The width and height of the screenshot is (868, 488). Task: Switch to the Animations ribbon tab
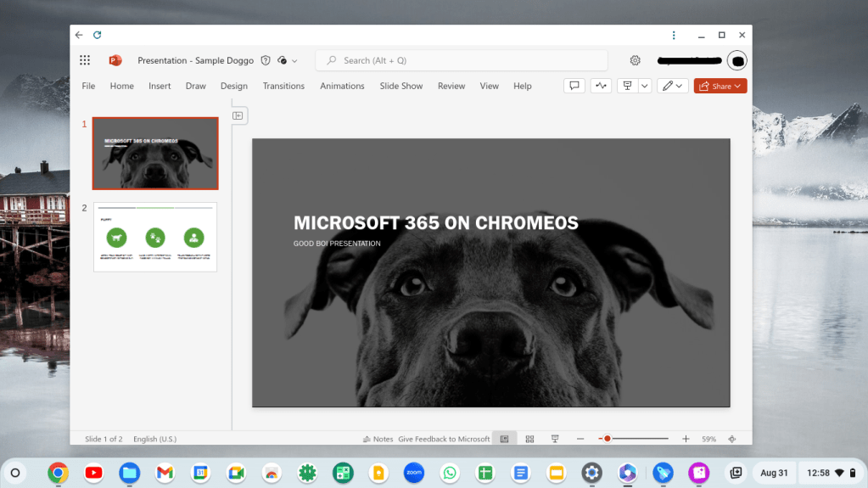(x=342, y=86)
